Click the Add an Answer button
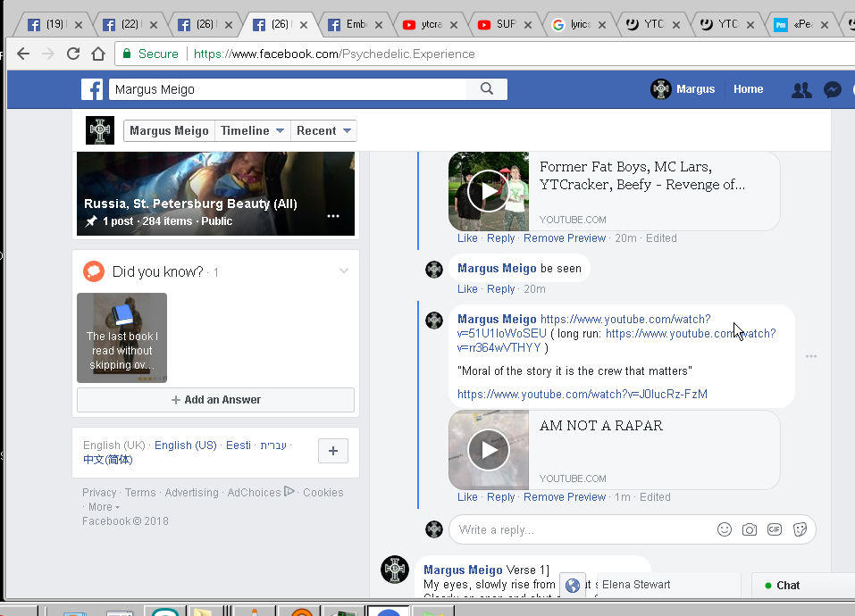 tap(215, 400)
